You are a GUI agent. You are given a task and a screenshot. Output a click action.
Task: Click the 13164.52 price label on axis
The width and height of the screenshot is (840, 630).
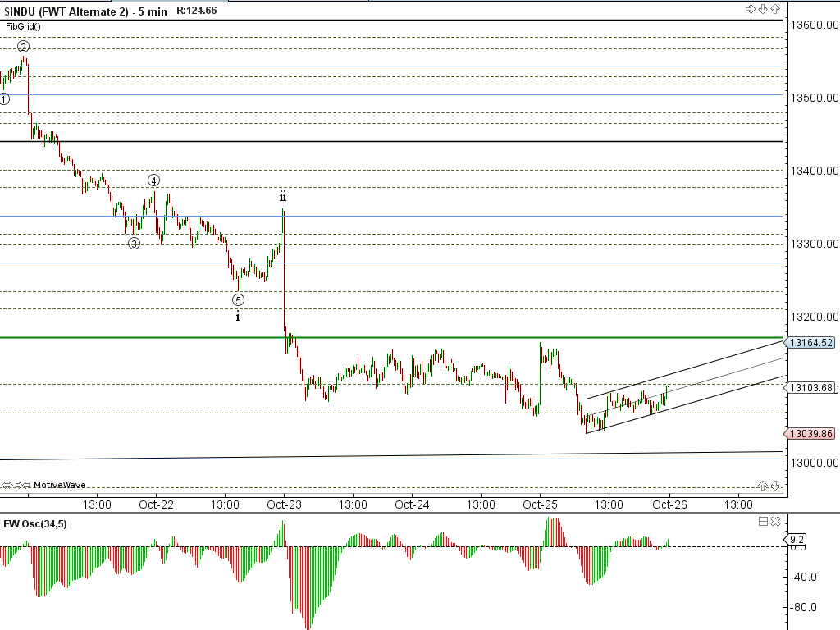click(x=810, y=343)
